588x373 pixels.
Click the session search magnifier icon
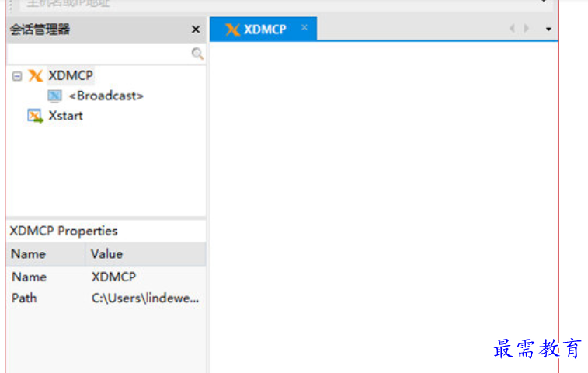click(197, 54)
